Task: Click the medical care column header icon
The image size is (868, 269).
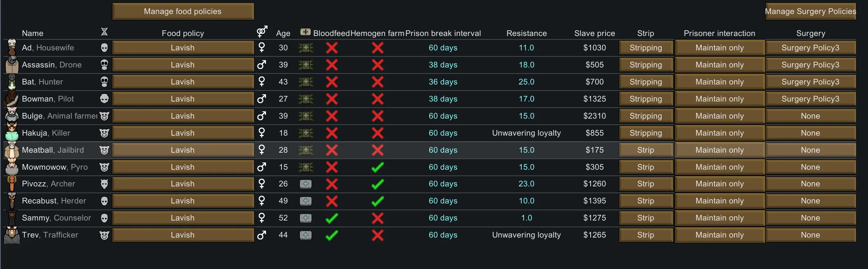Action: (x=305, y=32)
